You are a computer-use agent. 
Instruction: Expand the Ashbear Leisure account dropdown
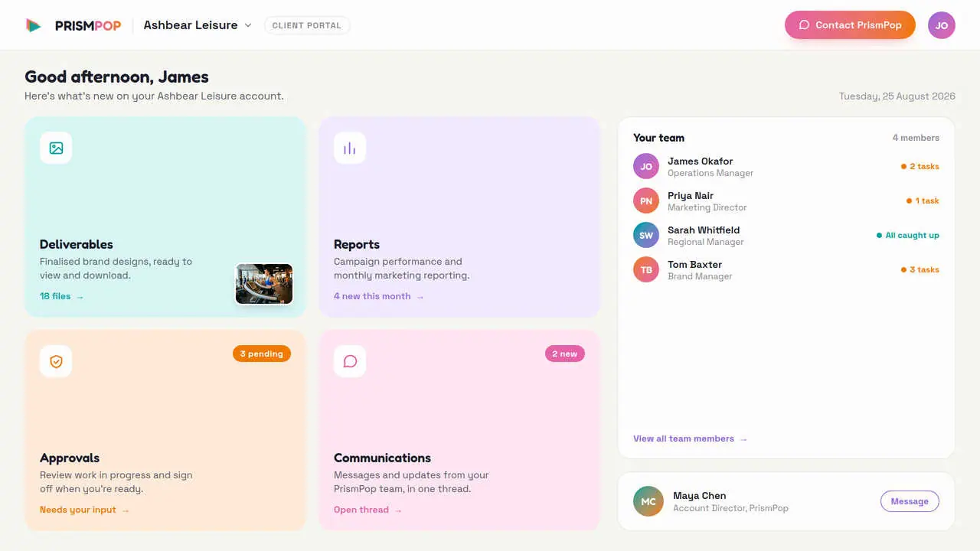198,25
